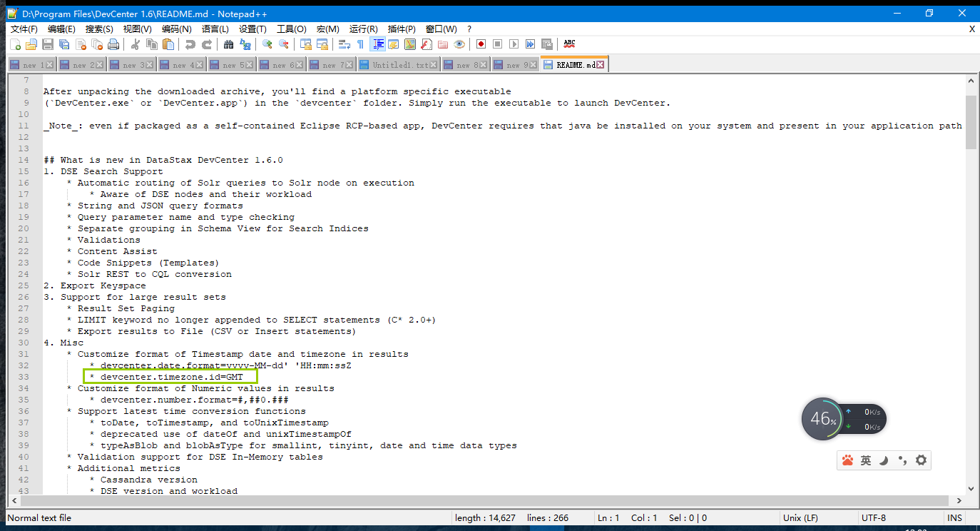This screenshot has width=980, height=531.
Task: Stop macro recording
Action: (498, 44)
